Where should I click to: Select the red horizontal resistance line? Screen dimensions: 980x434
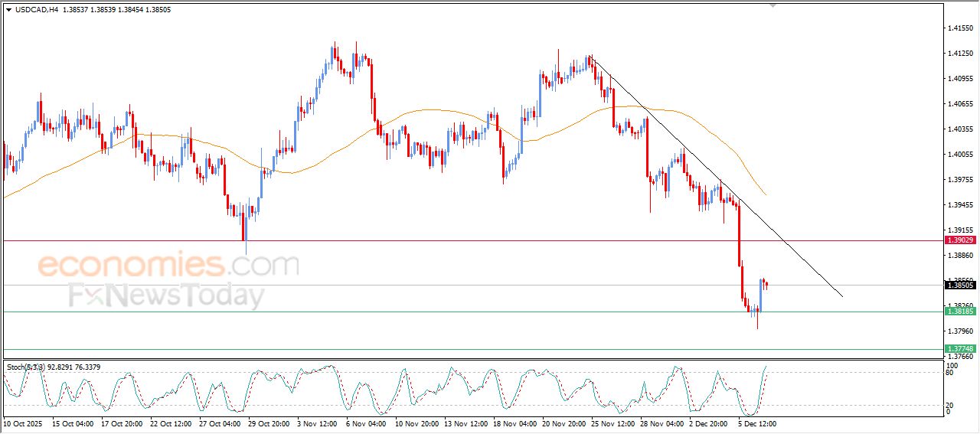472,240
